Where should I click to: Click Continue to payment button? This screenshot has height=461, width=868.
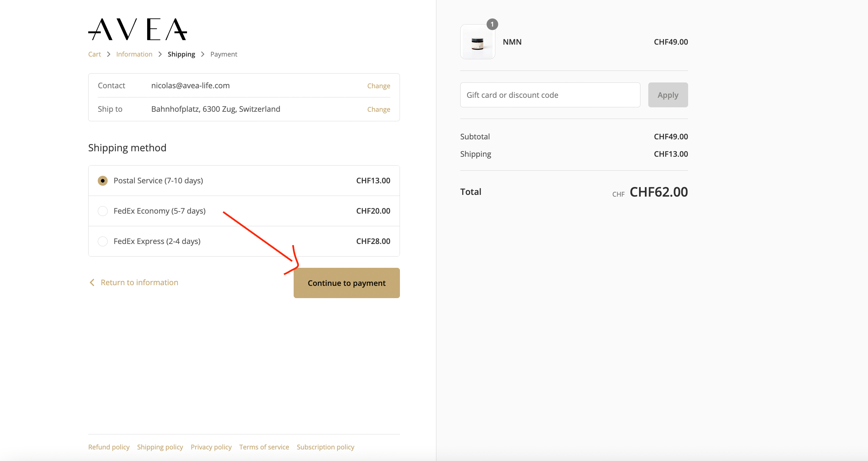click(x=346, y=283)
